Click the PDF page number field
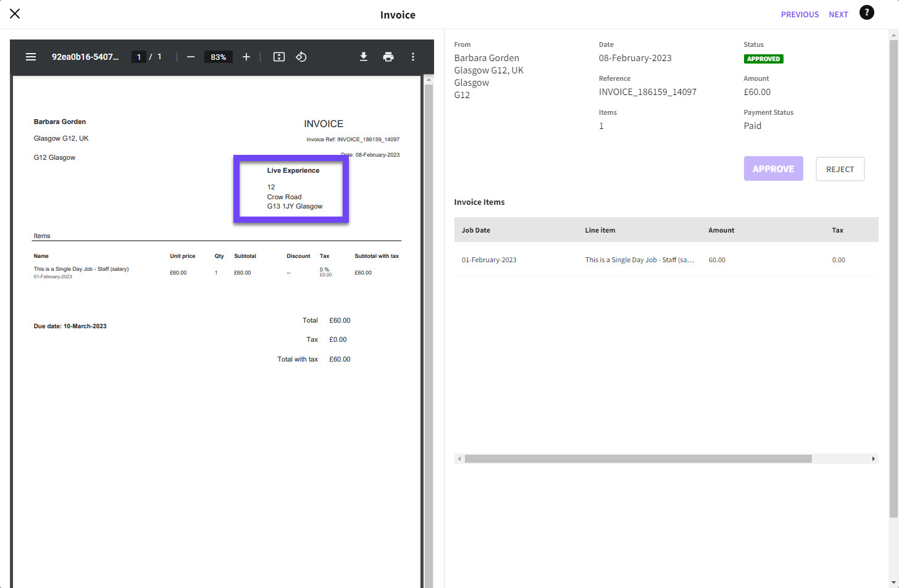899x588 pixels. click(x=139, y=57)
